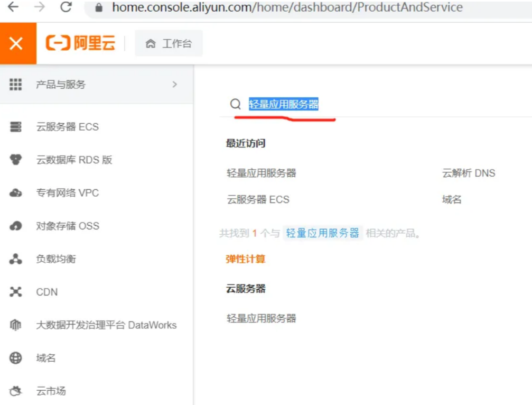
Task: Click the 最近访问 section heading
Action: click(x=246, y=143)
